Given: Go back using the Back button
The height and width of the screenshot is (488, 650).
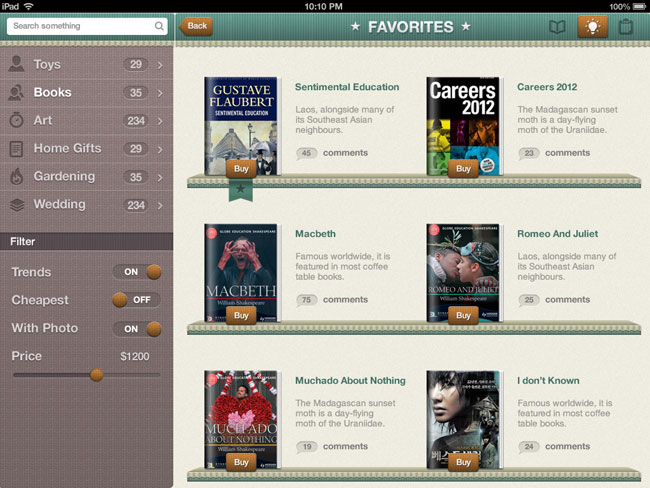Looking at the screenshot, I should click(196, 26).
